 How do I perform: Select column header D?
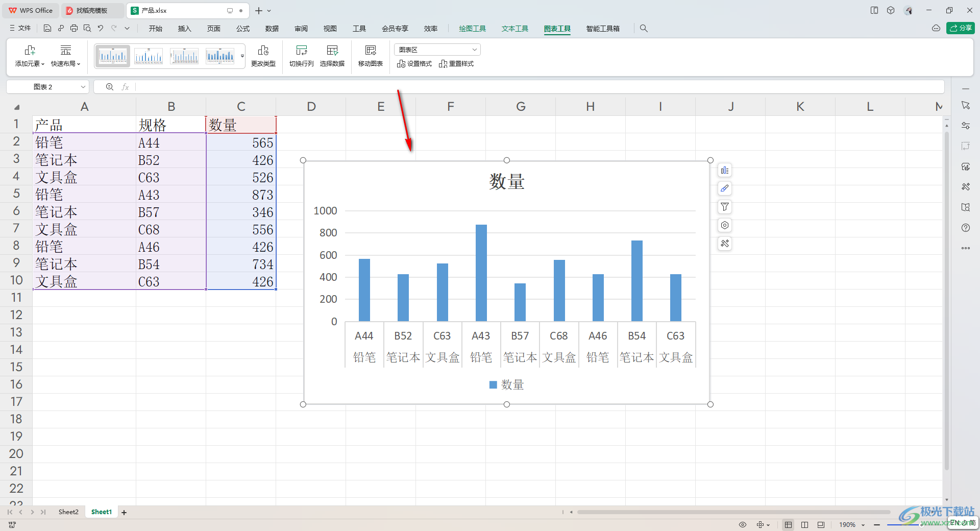(311, 106)
